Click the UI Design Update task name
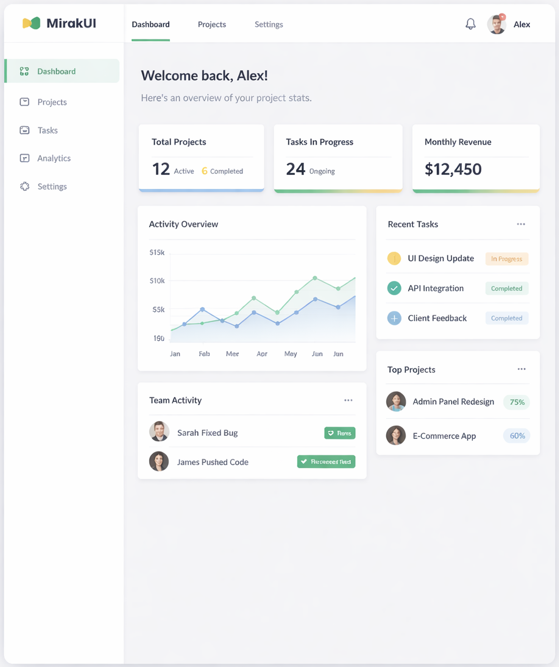This screenshot has height=667, width=559. point(441,258)
